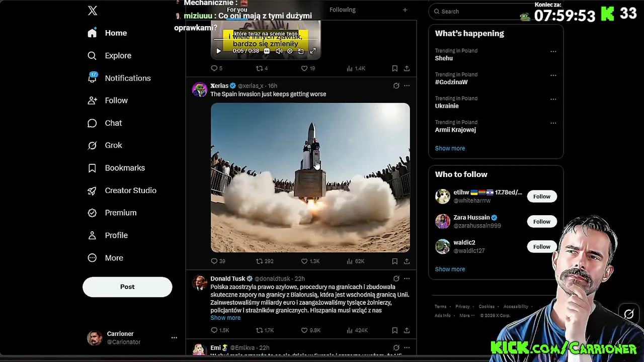Open Xerias profile avatar

(x=200, y=89)
